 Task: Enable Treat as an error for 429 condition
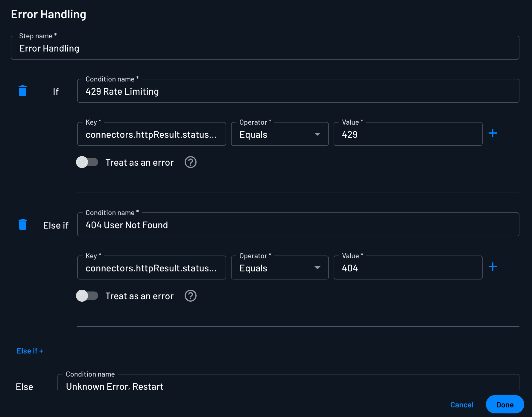point(87,162)
